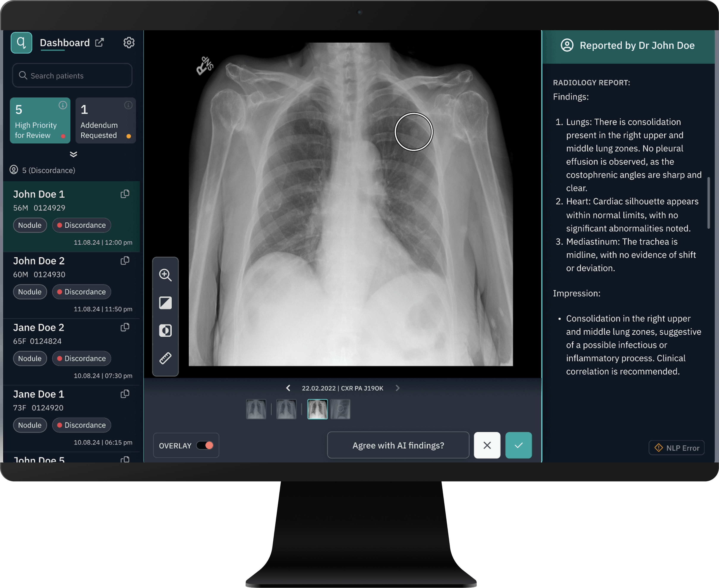This screenshot has height=588, width=719.
Task: Click the report panel scrollbar
Action: pyautogui.click(x=708, y=203)
